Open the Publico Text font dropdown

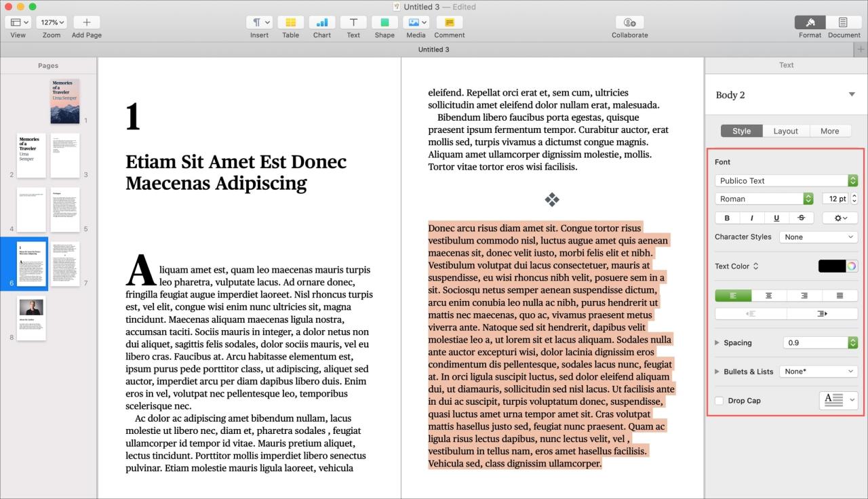click(x=786, y=180)
